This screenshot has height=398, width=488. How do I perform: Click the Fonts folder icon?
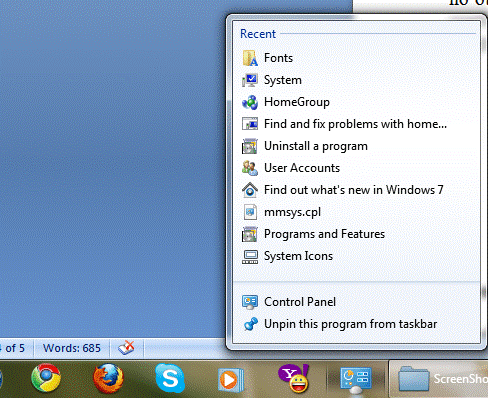pyautogui.click(x=250, y=58)
